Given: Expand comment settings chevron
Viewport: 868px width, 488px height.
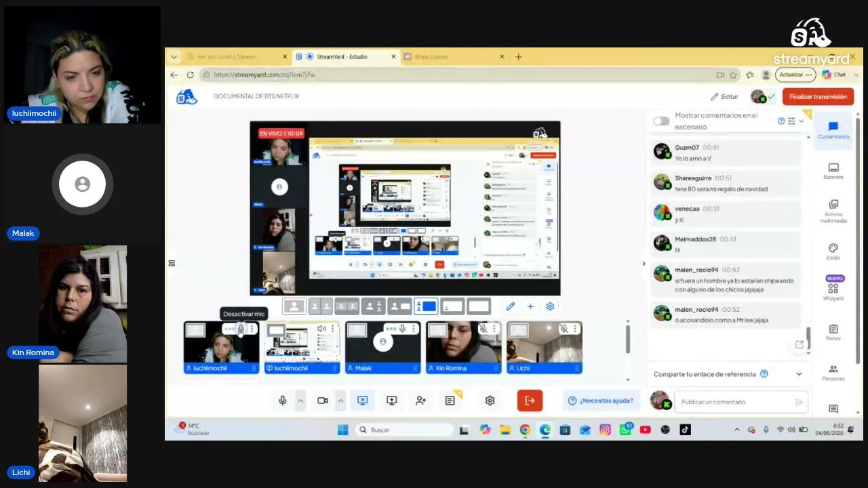Looking at the screenshot, I should click(x=801, y=121).
